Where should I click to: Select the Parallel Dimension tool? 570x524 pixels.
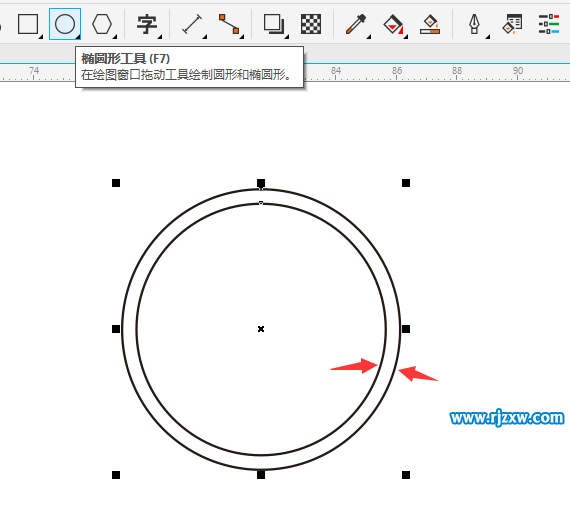coord(192,24)
